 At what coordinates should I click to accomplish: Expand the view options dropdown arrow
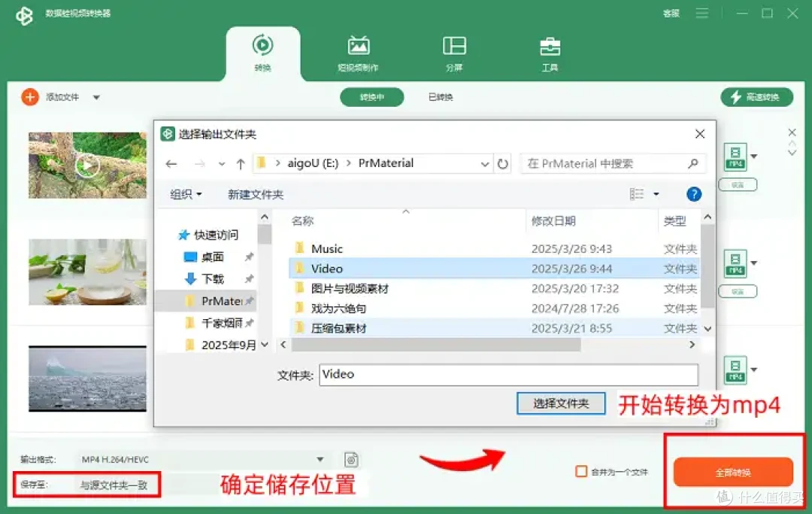coord(656,194)
